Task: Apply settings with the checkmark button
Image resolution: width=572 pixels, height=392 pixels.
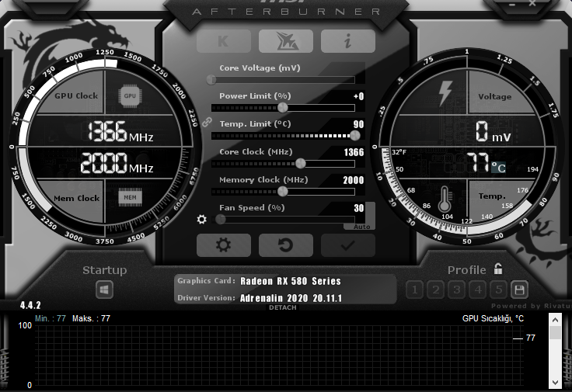Action: click(348, 245)
